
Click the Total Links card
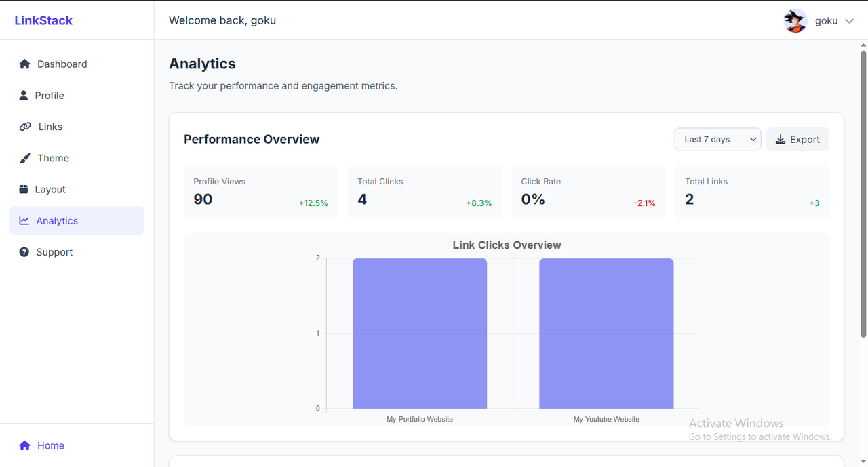tap(752, 192)
